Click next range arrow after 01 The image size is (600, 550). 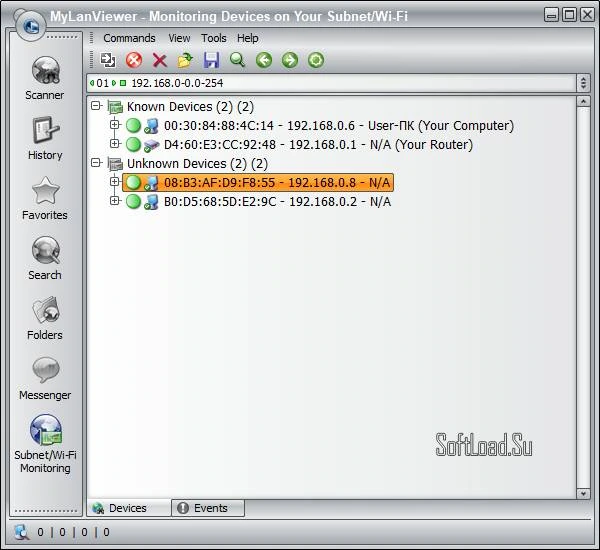[x=114, y=83]
